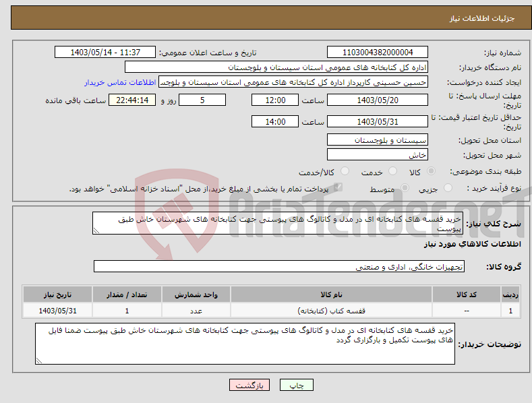Click the اطلاعات کالاهای مورد نیاز heading
Viewport: 532px width, 403px height.
pyautogui.click(x=472, y=244)
